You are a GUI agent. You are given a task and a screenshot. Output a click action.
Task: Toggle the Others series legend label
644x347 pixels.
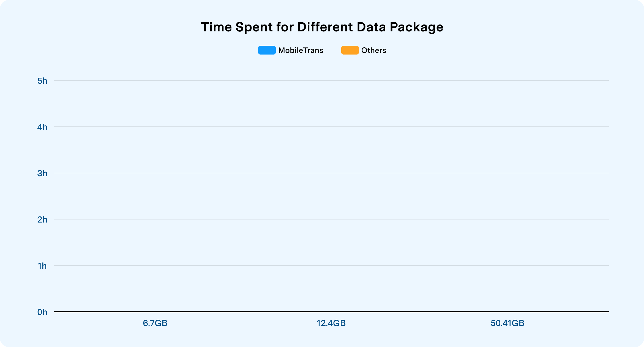373,50
